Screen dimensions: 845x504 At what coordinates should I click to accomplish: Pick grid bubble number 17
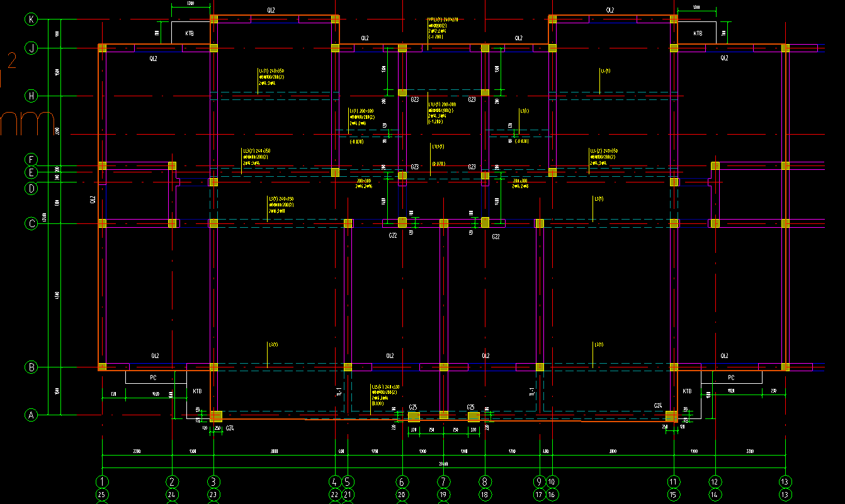(540, 495)
